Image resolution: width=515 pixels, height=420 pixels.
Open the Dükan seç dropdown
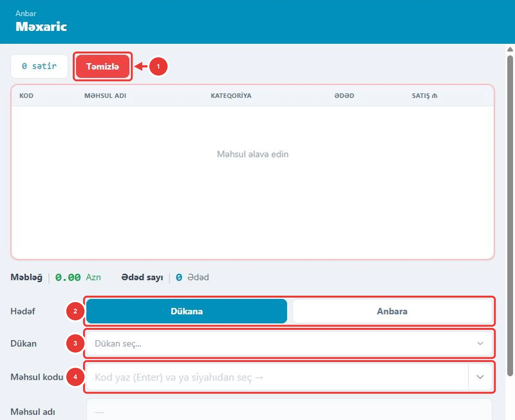289,343
